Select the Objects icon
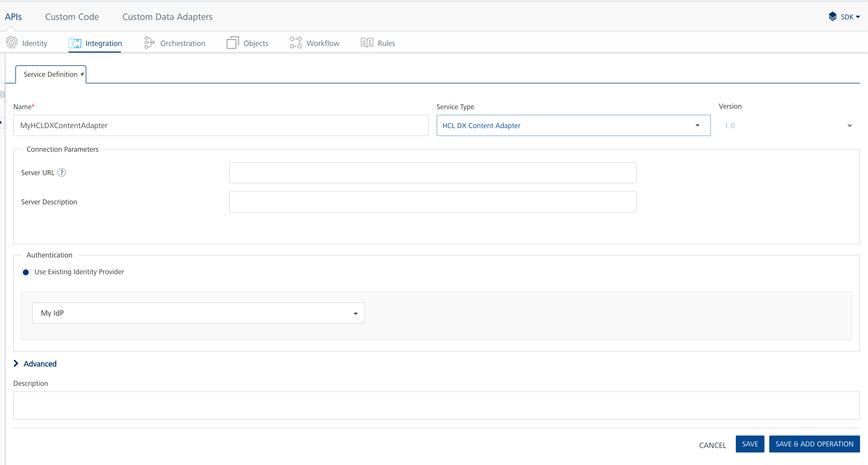Viewport: 868px width, 465px height. coord(232,43)
